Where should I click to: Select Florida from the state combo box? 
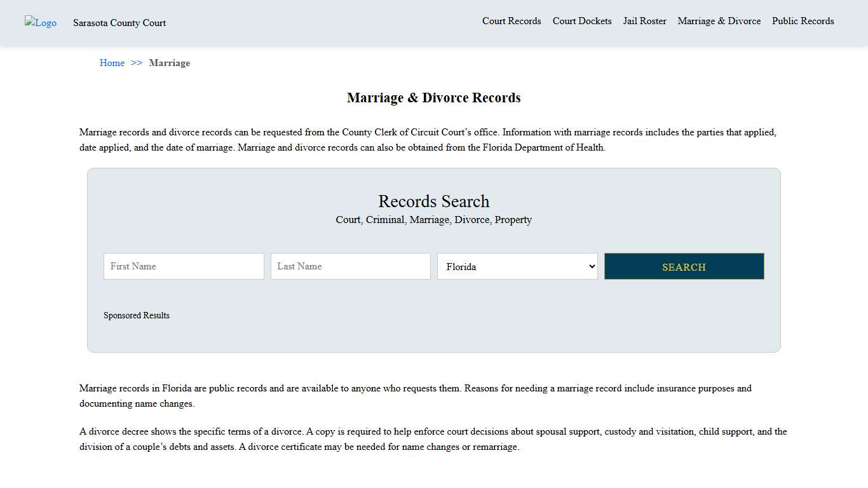[x=517, y=266]
